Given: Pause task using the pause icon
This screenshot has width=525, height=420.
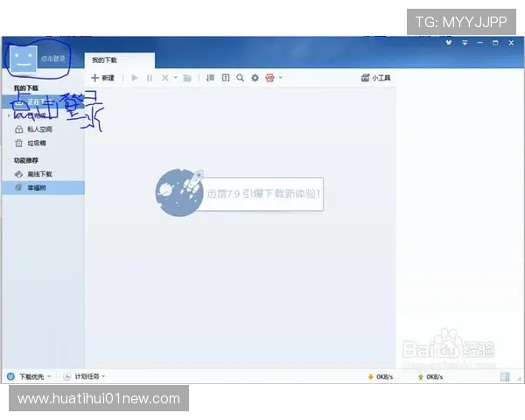Looking at the screenshot, I should [150, 78].
